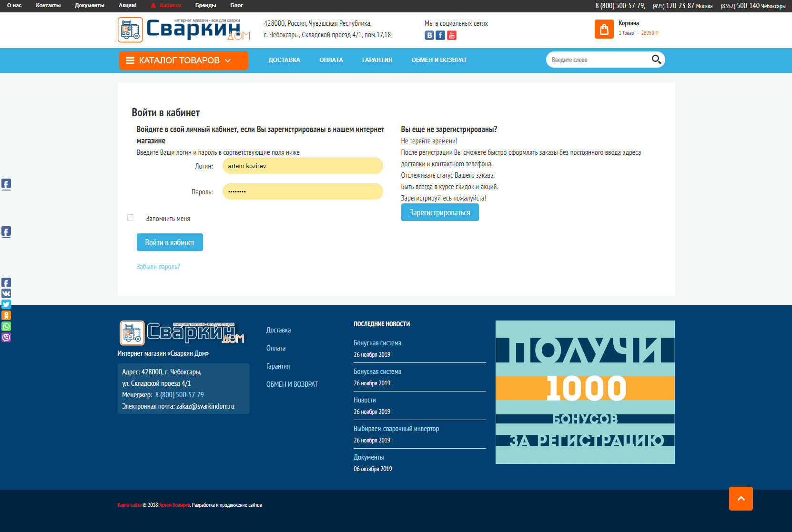Open the YouTube icon in header

[452, 35]
